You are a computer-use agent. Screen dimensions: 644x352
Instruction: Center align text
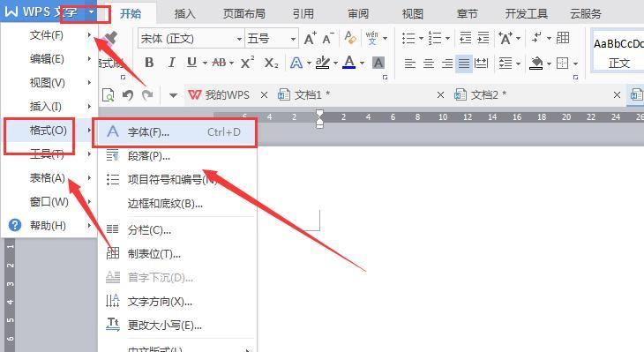429,64
